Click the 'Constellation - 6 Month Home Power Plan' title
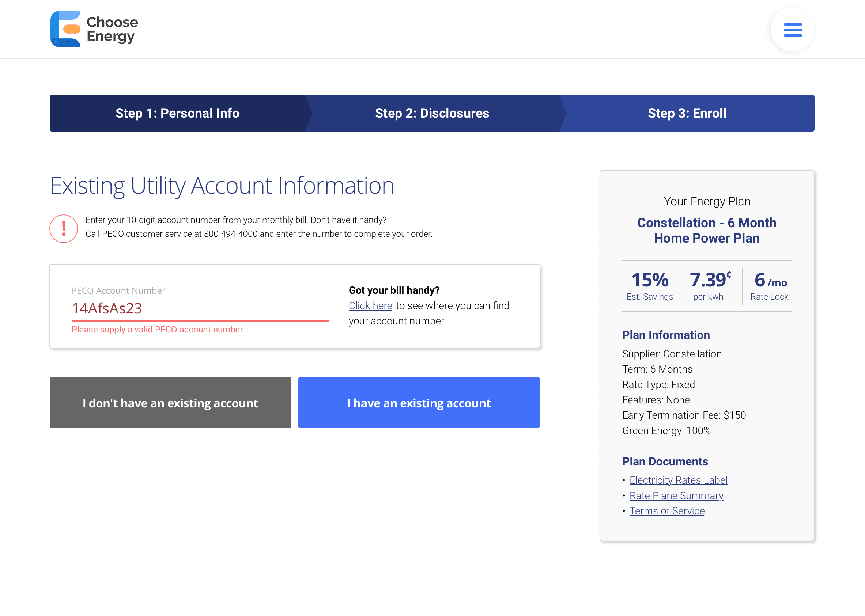865x616 pixels. pyautogui.click(x=707, y=230)
